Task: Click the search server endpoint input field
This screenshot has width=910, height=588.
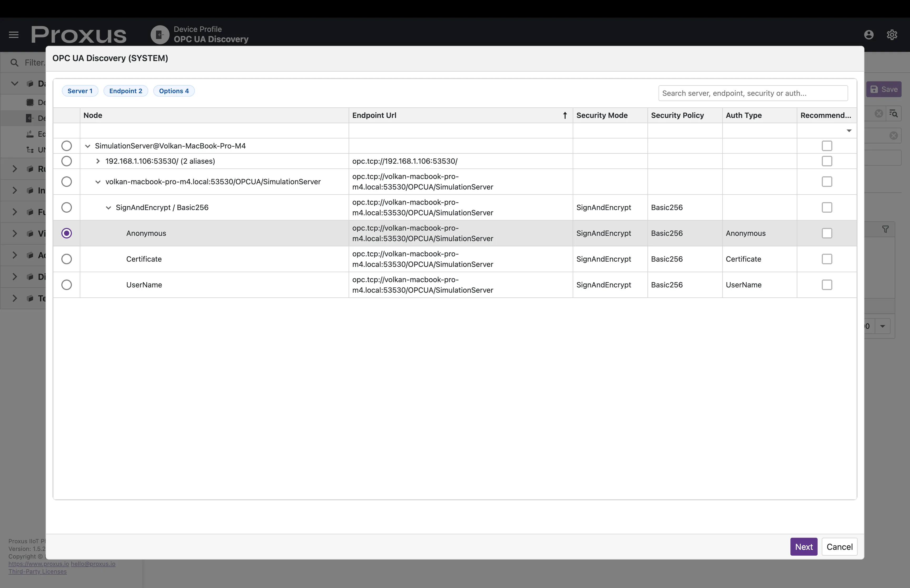Action: (x=753, y=93)
